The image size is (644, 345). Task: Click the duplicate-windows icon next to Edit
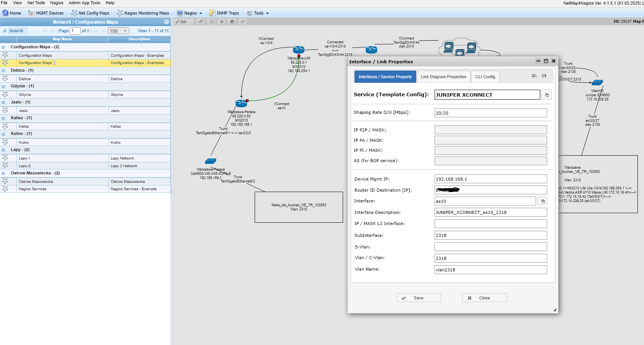[x=201, y=22]
